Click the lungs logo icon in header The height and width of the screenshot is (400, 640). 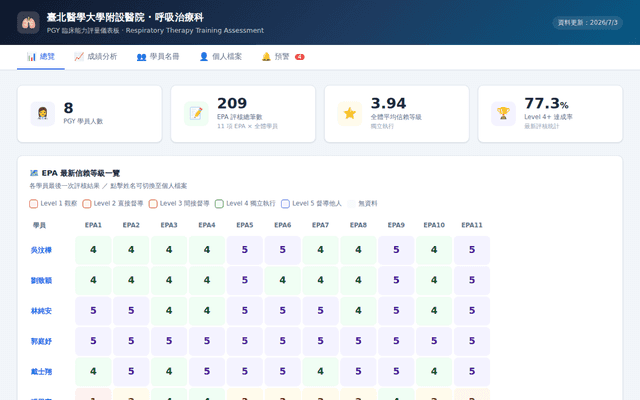click(x=28, y=22)
